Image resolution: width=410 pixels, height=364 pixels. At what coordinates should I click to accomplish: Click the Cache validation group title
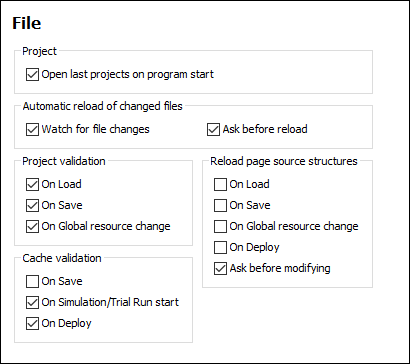[62, 258]
